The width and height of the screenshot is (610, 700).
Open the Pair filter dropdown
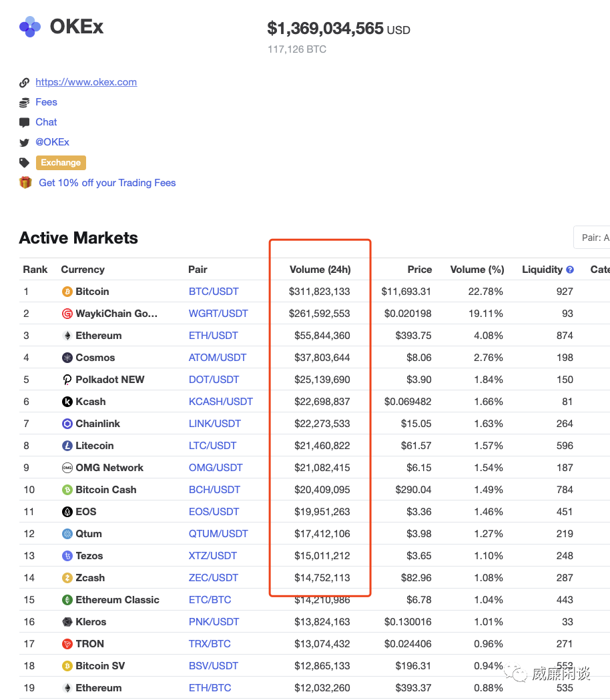(592, 238)
